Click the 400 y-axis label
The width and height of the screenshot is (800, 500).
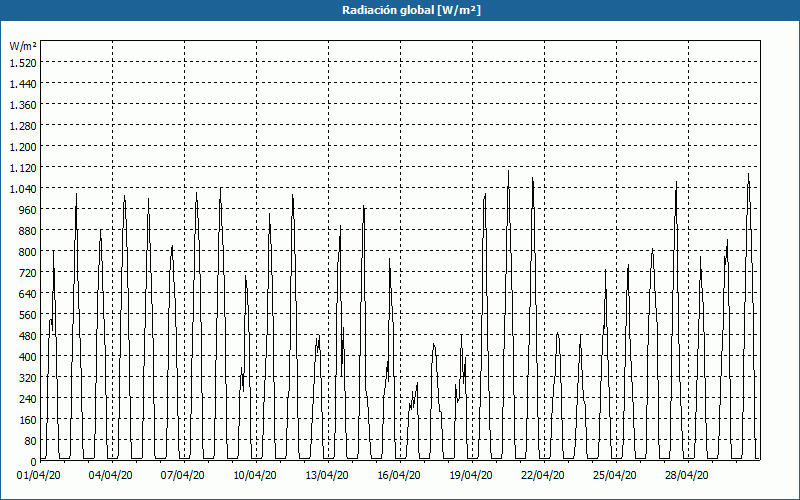coord(28,357)
